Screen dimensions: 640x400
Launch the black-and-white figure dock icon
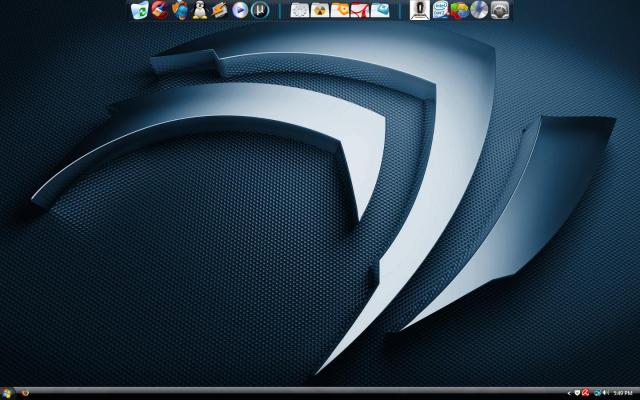point(420,10)
